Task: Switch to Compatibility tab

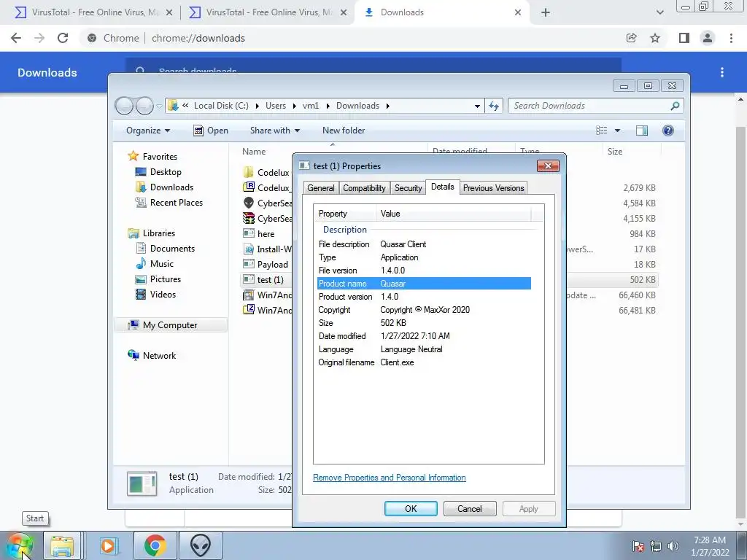Action: click(364, 187)
